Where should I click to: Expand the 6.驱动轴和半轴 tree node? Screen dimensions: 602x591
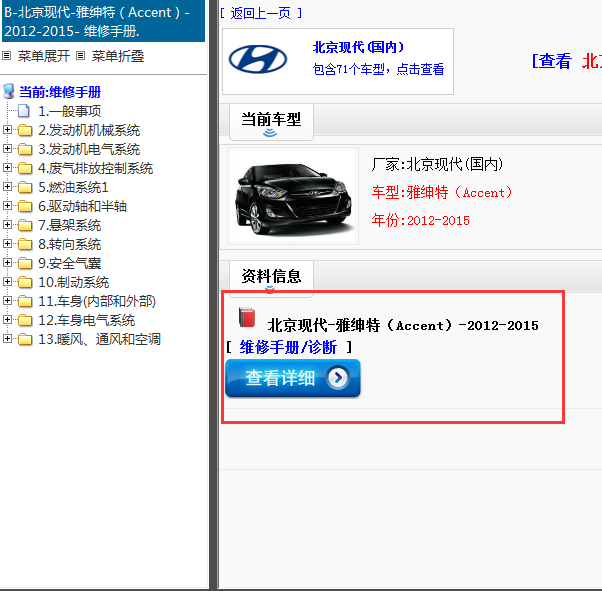7,205
